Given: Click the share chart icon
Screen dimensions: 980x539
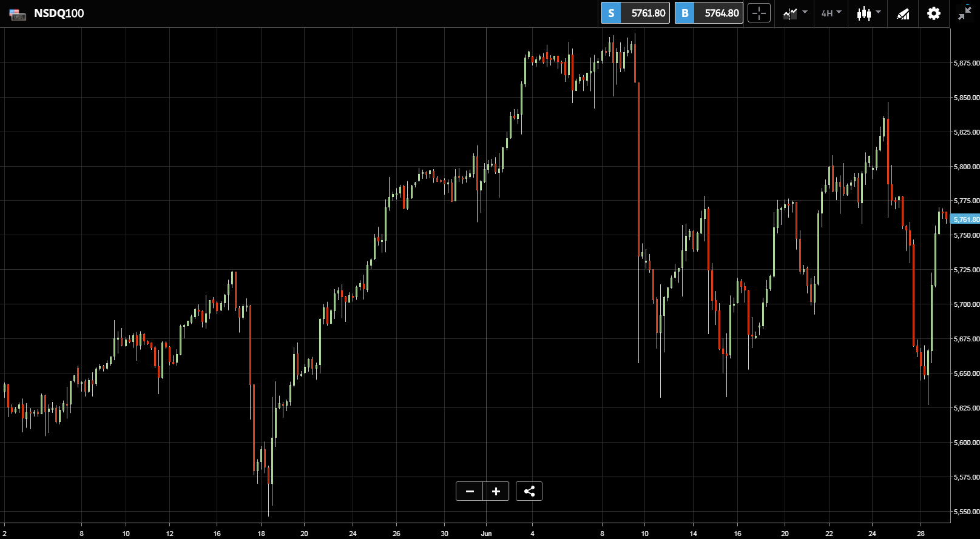Looking at the screenshot, I should point(529,491).
